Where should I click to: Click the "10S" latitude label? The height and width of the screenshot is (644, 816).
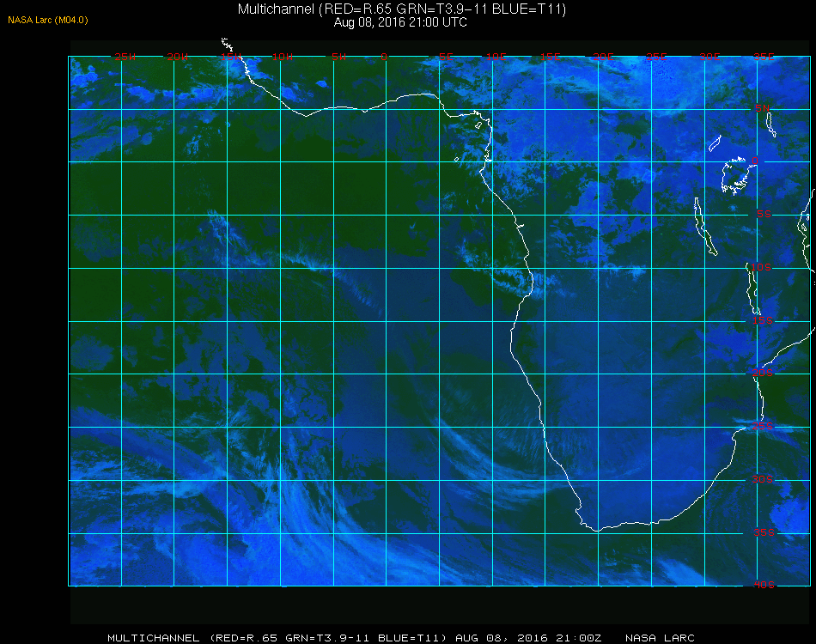(x=761, y=267)
